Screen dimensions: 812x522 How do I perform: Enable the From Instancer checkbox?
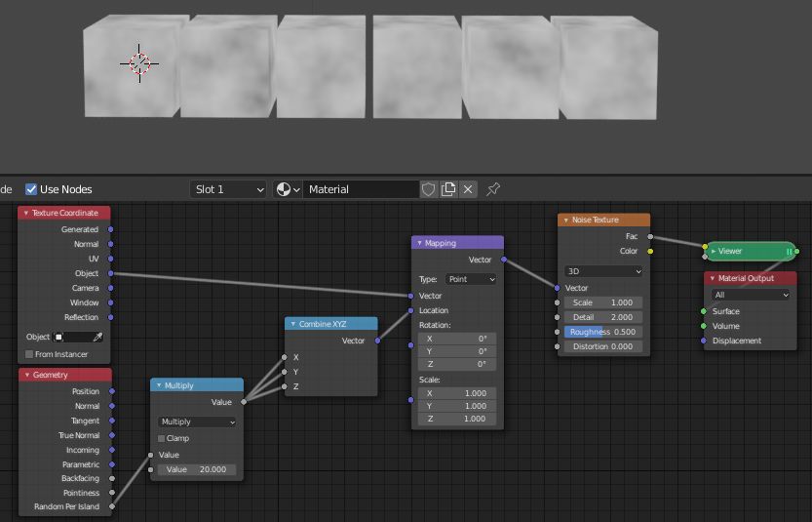tap(29, 354)
